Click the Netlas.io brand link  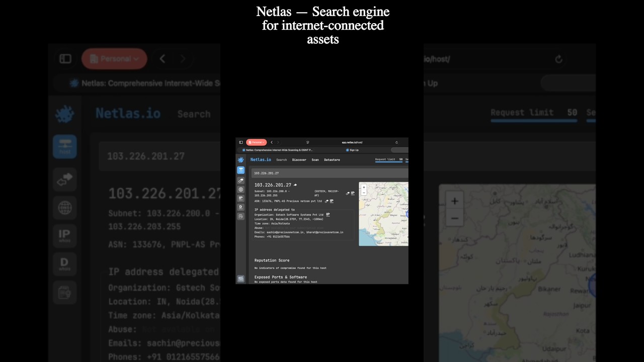click(x=261, y=159)
